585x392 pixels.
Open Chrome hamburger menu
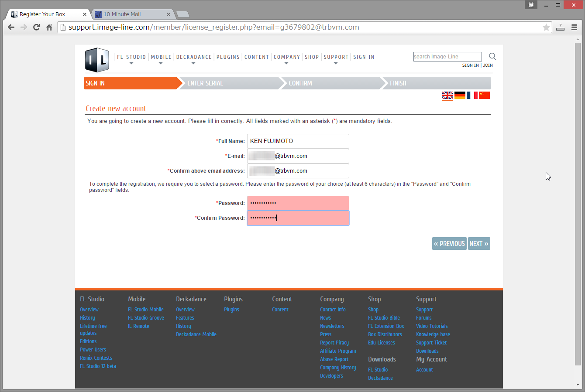[x=575, y=27]
